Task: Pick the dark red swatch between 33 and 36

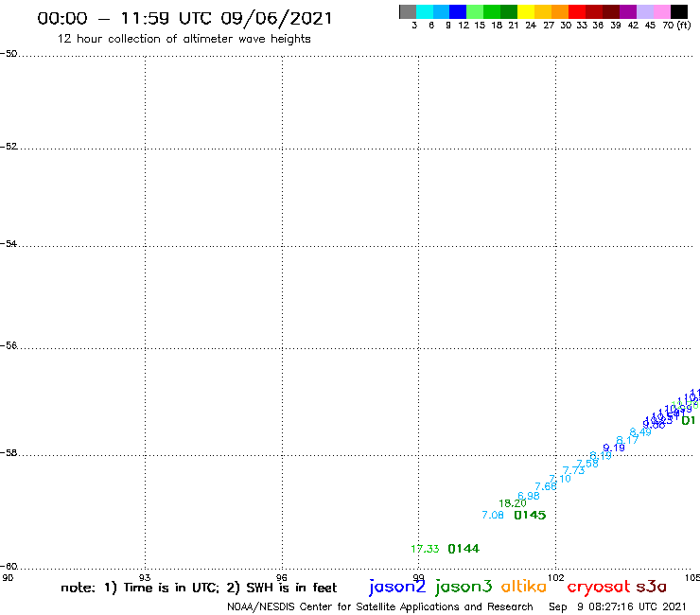Action: (594, 11)
